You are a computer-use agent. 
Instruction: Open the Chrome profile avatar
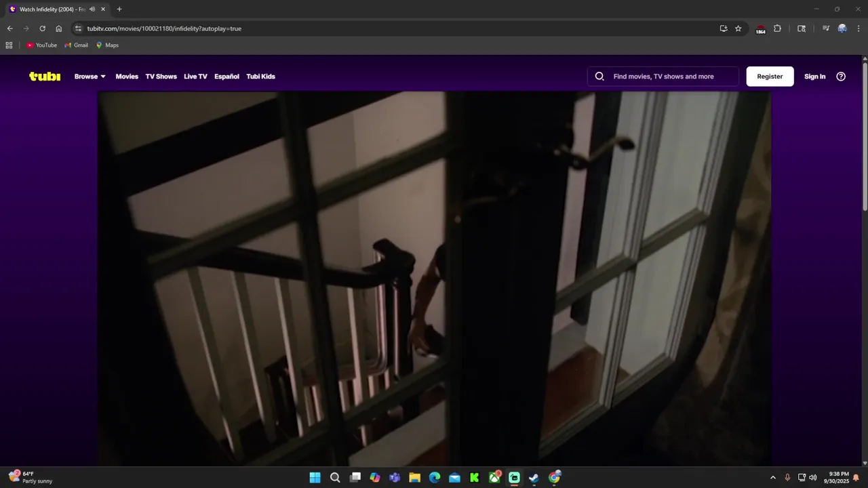(x=842, y=28)
